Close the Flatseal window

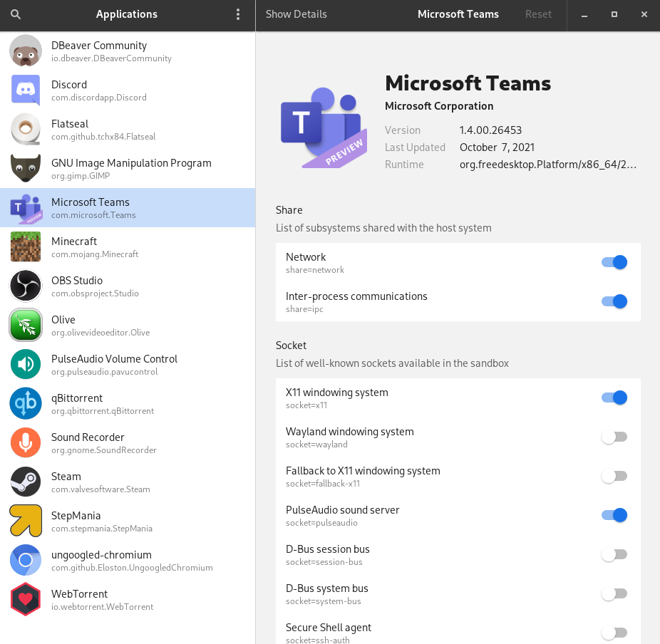coord(644,14)
